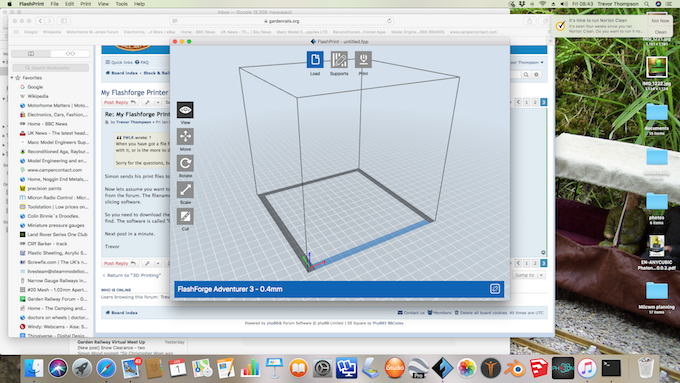
Task: Open the File menu
Action: [55, 4]
